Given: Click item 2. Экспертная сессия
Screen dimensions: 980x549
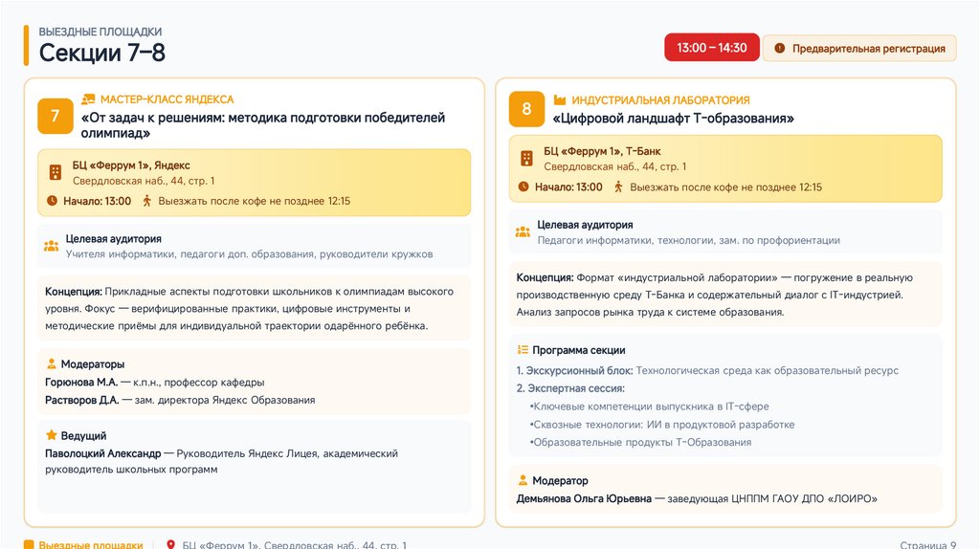Looking at the screenshot, I should [x=570, y=388].
